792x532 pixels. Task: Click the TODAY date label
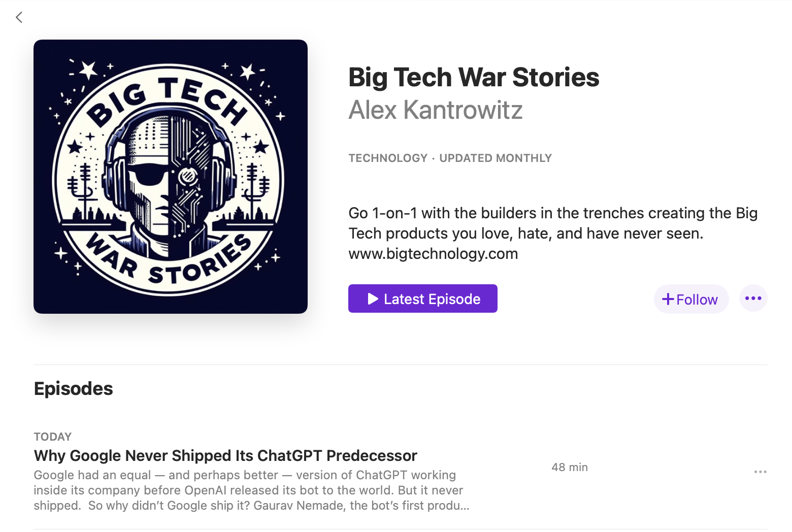pyautogui.click(x=53, y=437)
